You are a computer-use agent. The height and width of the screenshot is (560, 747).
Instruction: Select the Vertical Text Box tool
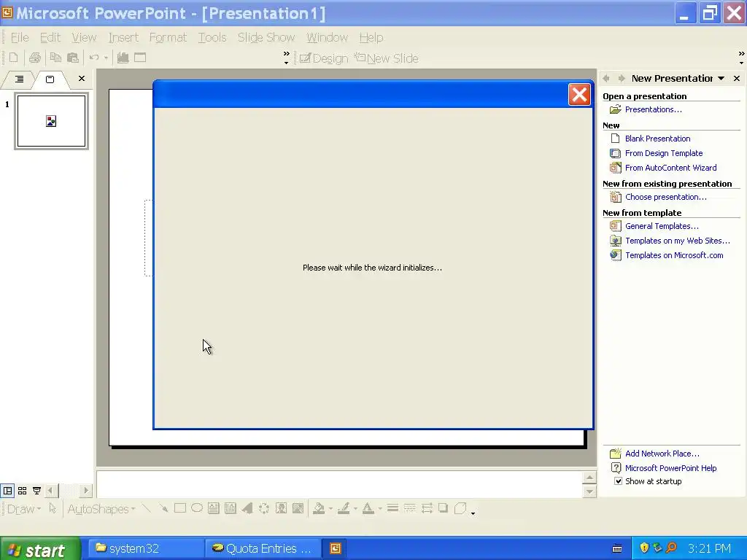[231, 508]
